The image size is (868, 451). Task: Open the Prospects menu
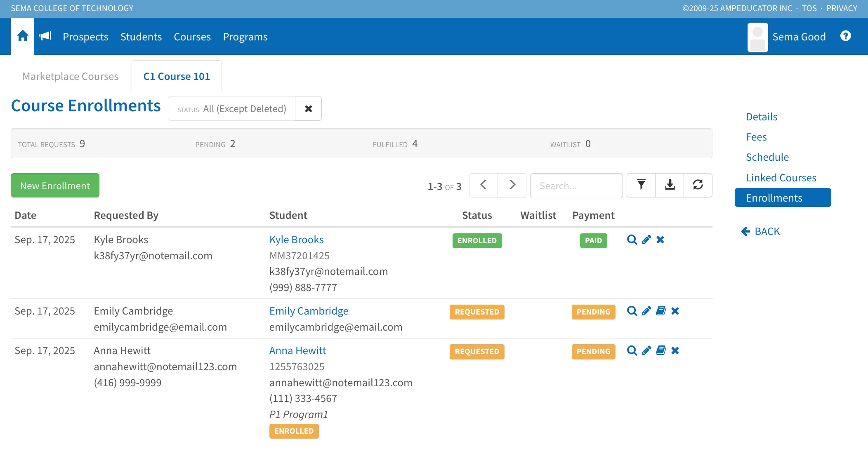[x=85, y=37]
